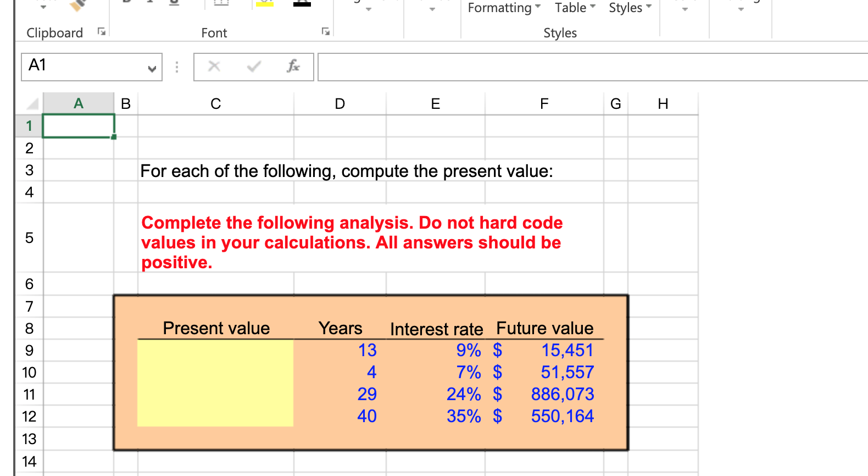The height and width of the screenshot is (476, 868).
Task: Select row 13 header
Action: pos(29,439)
